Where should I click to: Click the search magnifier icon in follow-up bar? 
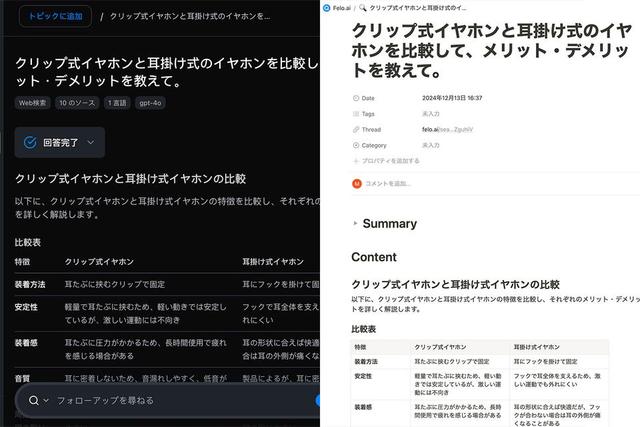tap(34, 400)
